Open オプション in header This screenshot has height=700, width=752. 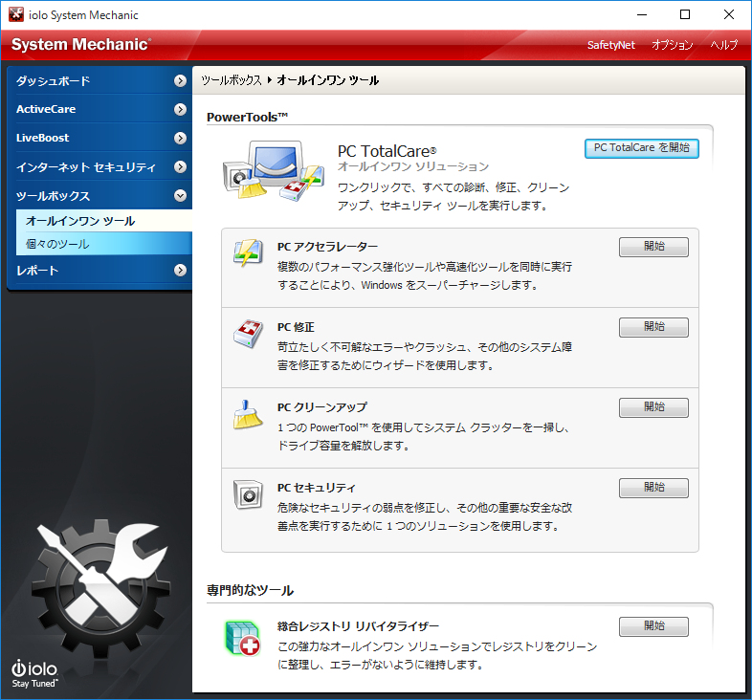(x=672, y=45)
